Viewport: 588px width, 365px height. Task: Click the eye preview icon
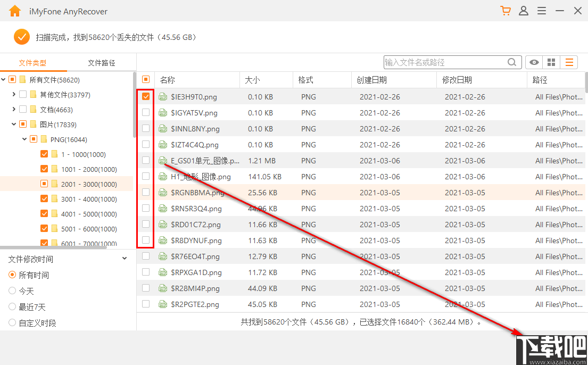point(534,62)
